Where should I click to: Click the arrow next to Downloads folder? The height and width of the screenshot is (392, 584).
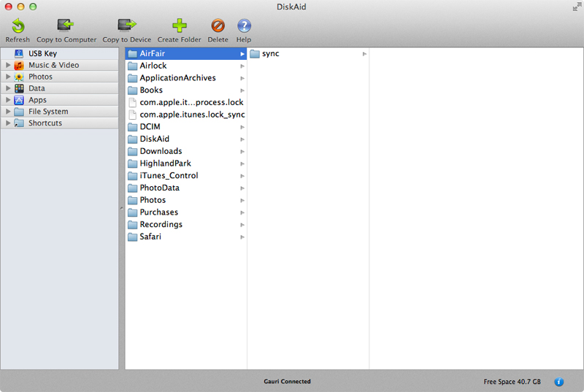(242, 152)
